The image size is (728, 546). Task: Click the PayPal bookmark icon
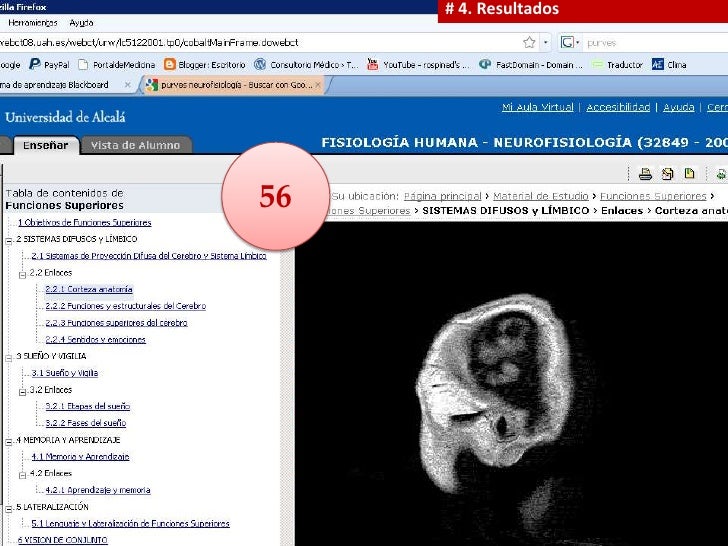[x=34, y=64]
